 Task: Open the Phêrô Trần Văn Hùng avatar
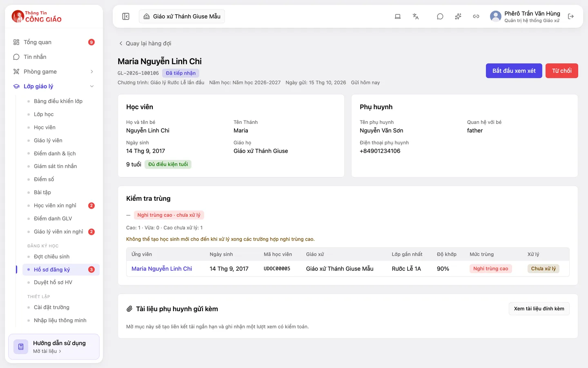click(x=496, y=16)
